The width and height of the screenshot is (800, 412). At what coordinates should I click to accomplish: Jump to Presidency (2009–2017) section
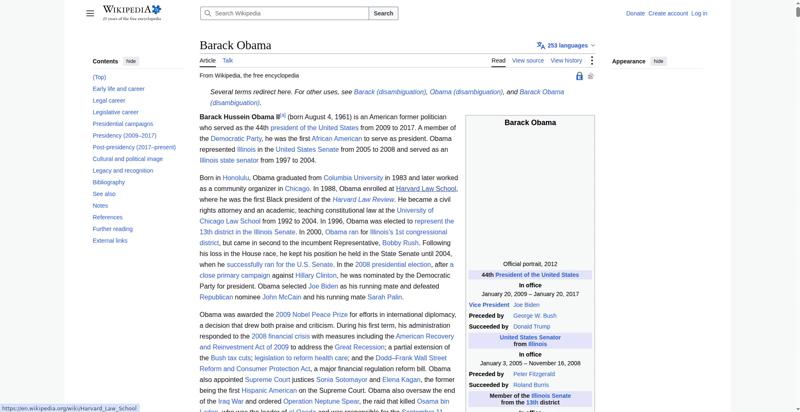tap(124, 136)
